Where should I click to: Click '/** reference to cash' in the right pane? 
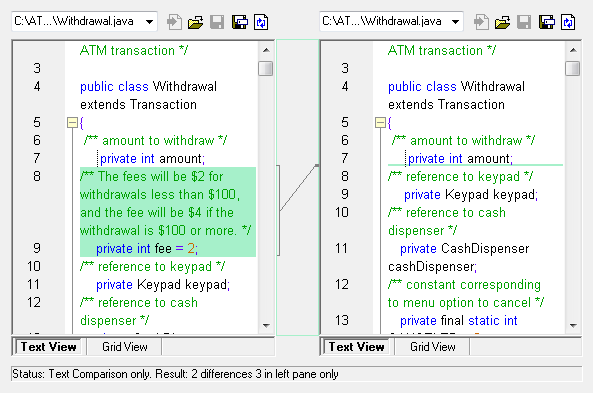click(x=447, y=213)
